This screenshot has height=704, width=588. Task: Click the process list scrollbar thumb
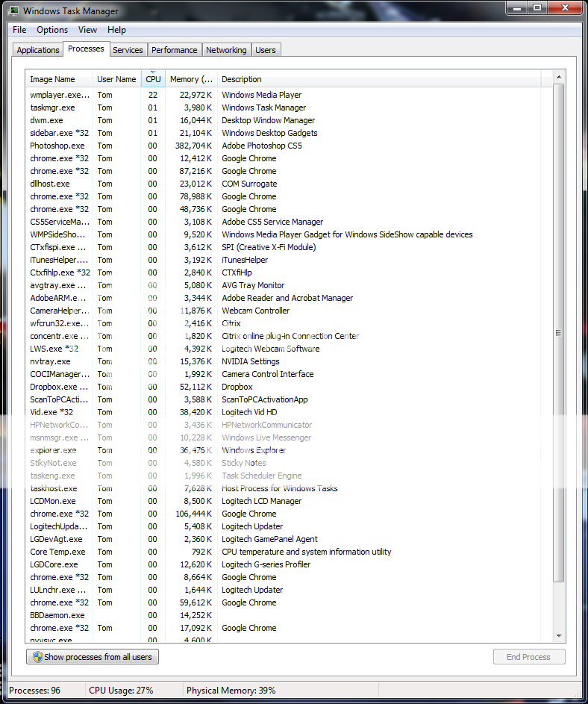(x=559, y=333)
